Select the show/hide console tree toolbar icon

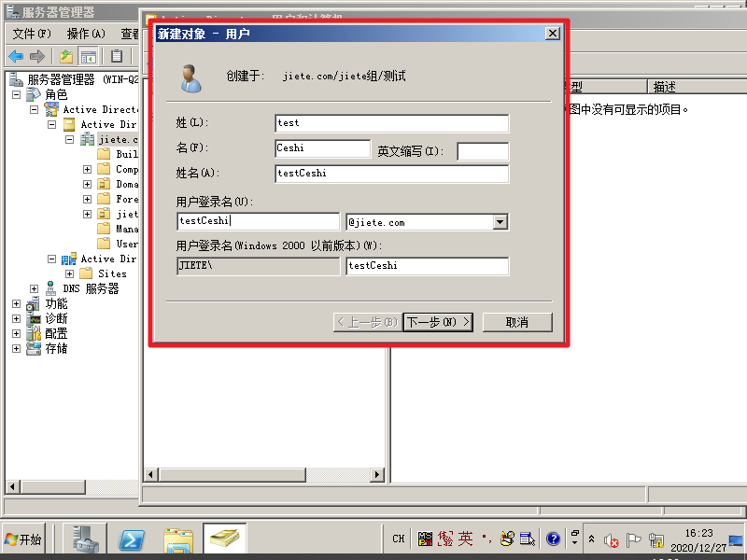coord(89,56)
